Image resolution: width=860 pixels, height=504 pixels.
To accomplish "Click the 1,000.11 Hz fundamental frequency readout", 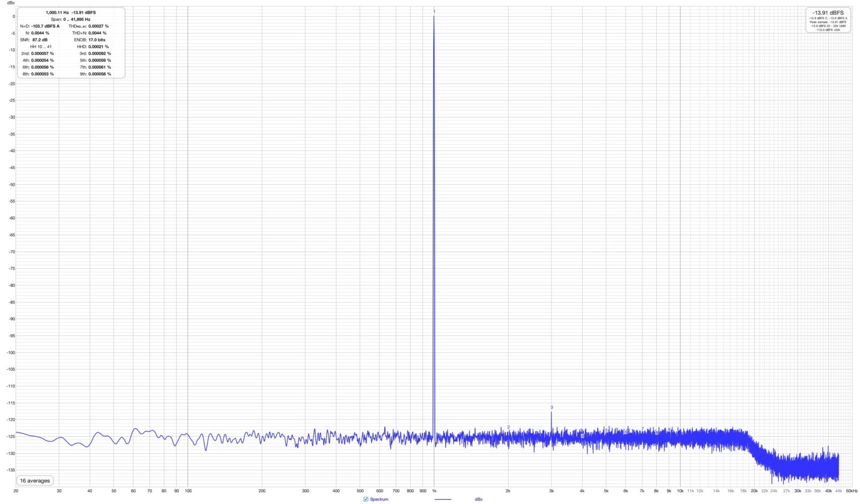I will [57, 12].
